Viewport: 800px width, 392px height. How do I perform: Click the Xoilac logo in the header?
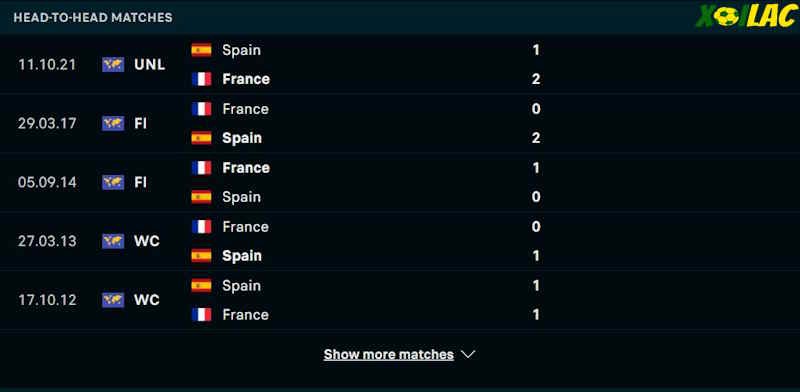point(746,16)
